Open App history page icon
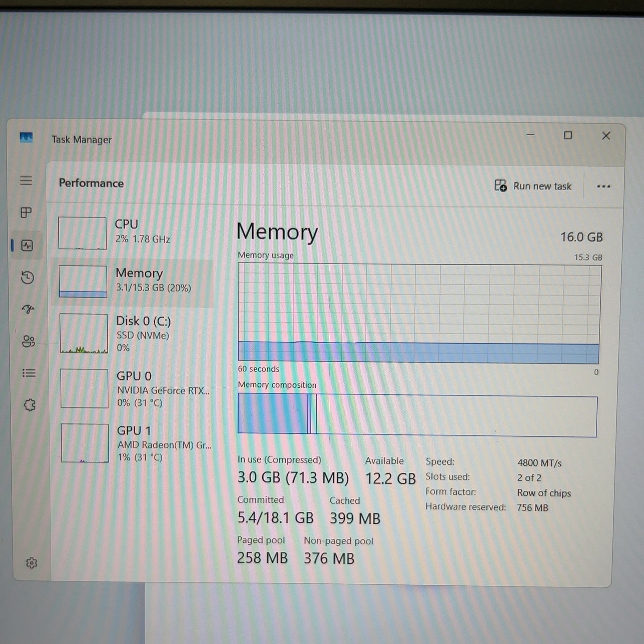Screen dimensions: 644x644 pos(28,278)
